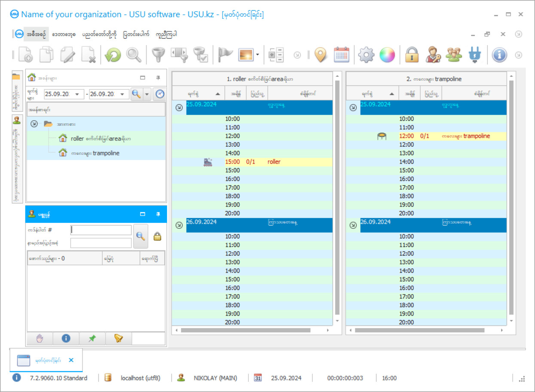Image resolution: width=535 pixels, height=392 pixels.
Task: Click the delete record toolbar icon
Action: click(89, 55)
